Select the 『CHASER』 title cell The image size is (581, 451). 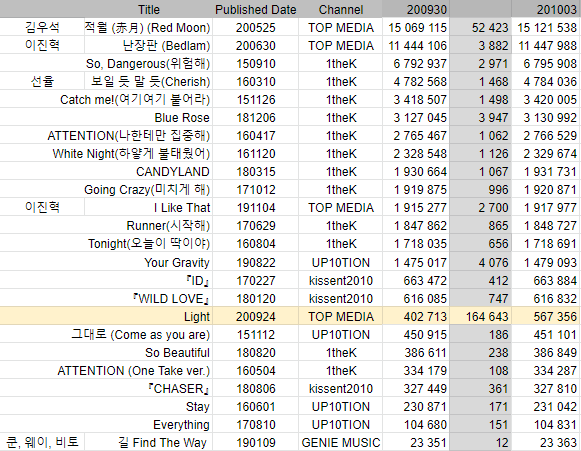tap(179, 388)
